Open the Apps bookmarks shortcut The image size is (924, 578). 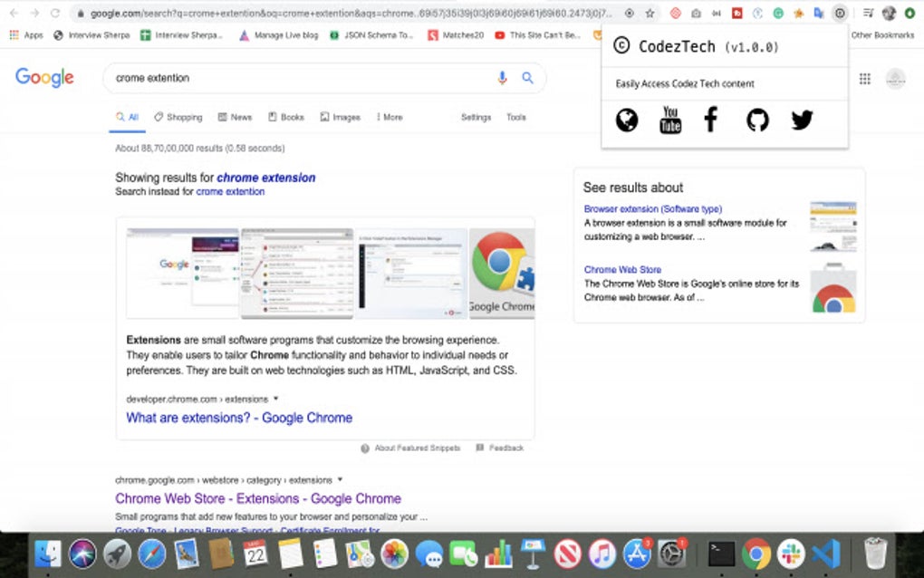tap(26, 35)
